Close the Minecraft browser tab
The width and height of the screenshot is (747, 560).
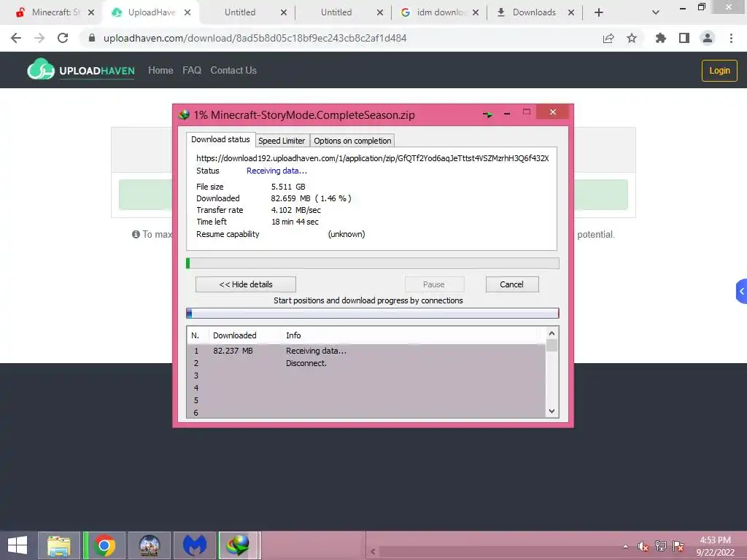tap(91, 12)
